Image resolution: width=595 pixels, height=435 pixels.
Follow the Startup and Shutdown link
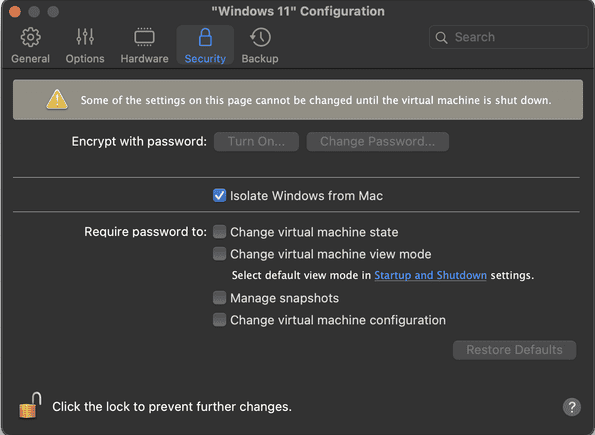[x=430, y=275]
